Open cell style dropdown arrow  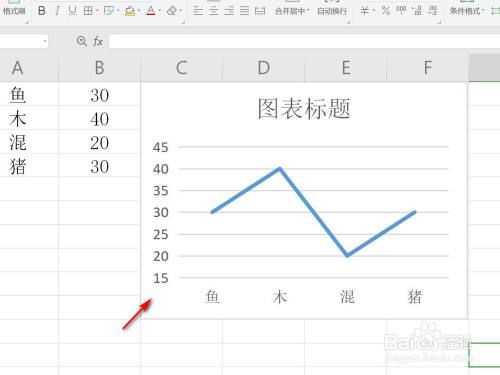pyautogui.click(x=118, y=11)
